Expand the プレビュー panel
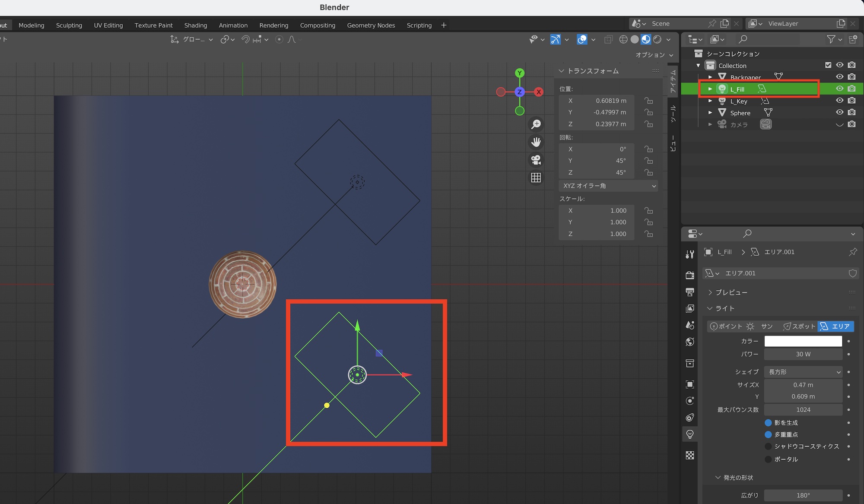The height and width of the screenshot is (504, 864). (731, 292)
